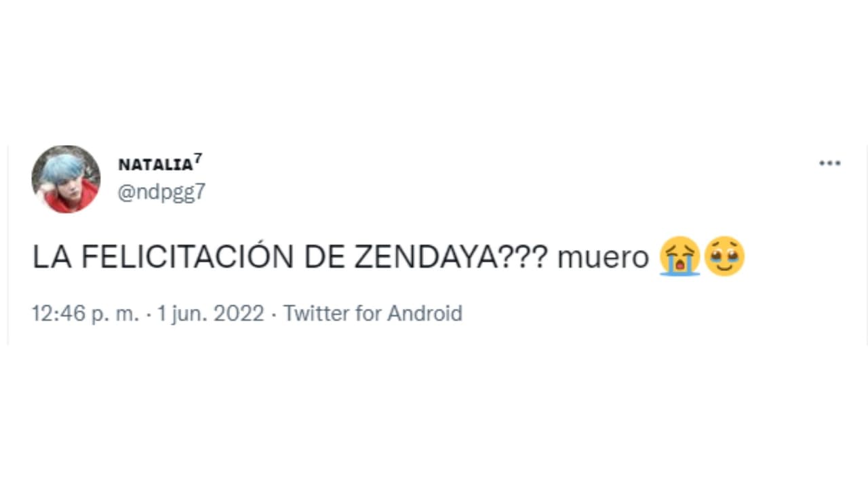The image size is (868, 488).
Task: Open the @ndpgg7 profile handle
Action: click(161, 192)
